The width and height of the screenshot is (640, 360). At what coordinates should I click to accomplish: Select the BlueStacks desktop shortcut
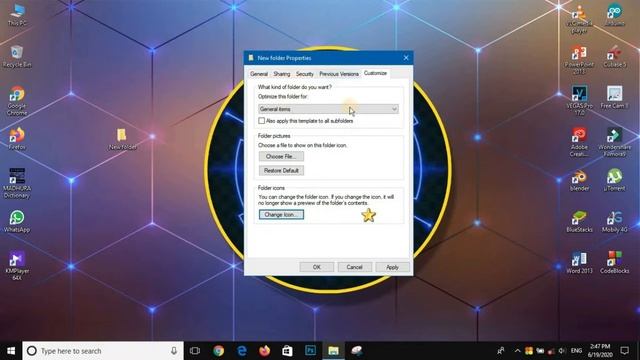[579, 221]
